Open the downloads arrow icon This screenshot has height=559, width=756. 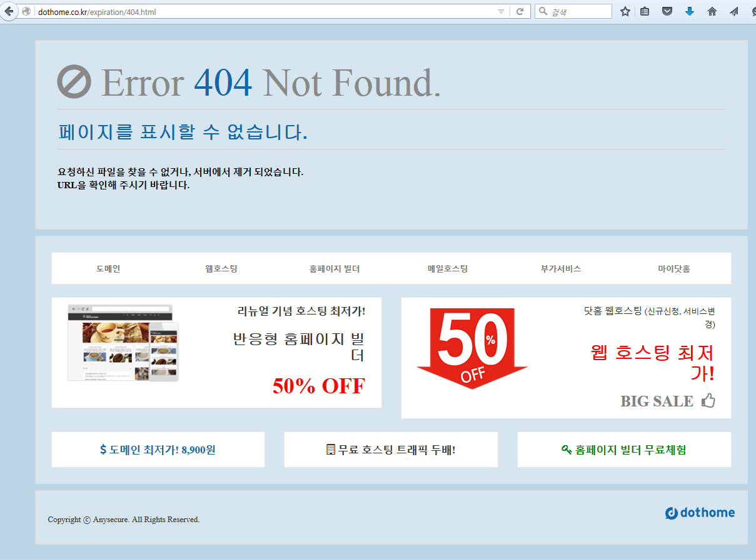pyautogui.click(x=690, y=11)
